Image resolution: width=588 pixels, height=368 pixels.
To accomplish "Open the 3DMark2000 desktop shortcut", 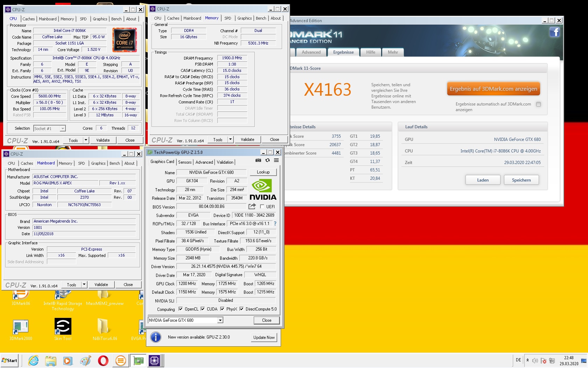I will (21, 330).
